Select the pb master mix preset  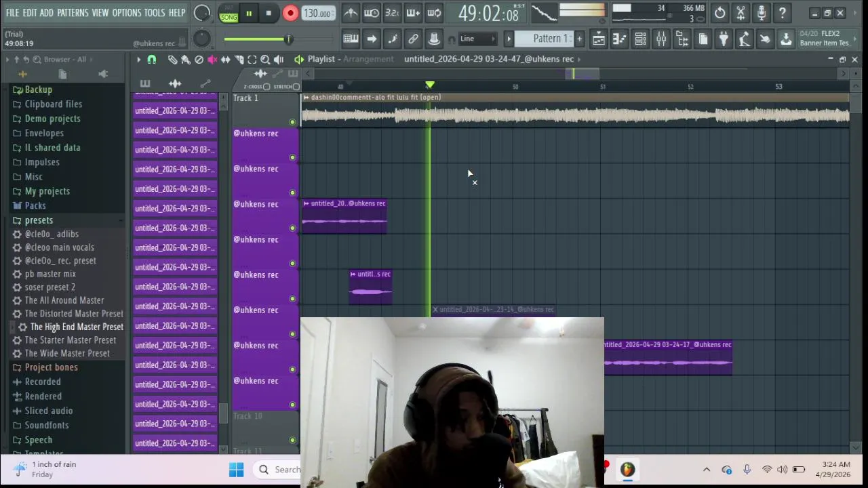coord(50,274)
